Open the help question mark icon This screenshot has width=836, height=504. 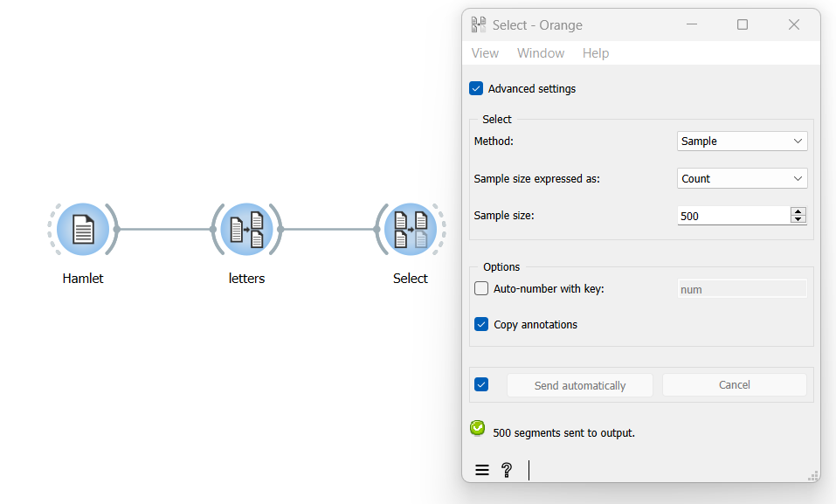coord(507,470)
